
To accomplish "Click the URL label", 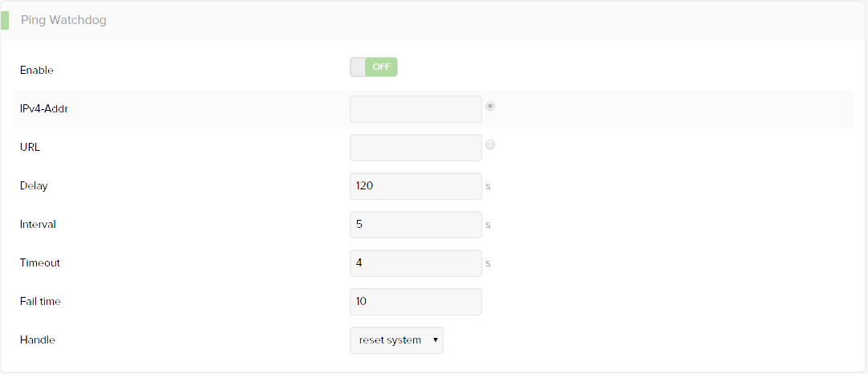I will pos(30,148).
